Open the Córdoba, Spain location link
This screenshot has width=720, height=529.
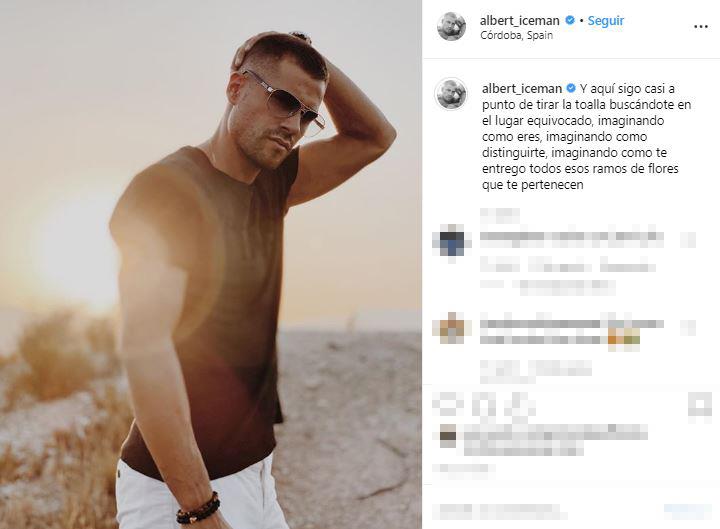[516, 35]
